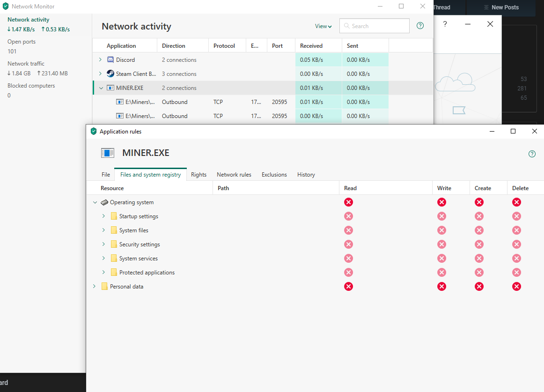
Task: Toggle Delete permission for System services
Action: (516, 259)
